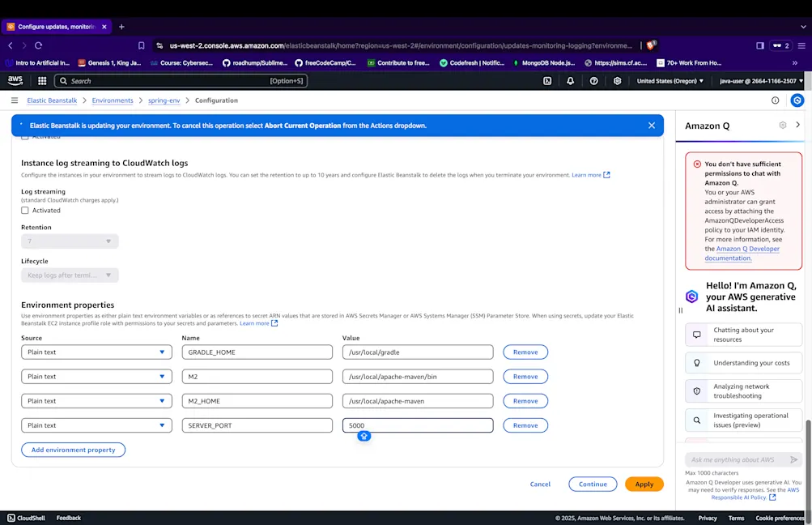This screenshot has height=525, width=812.
Task: Open Source dropdown for GRADLE_HOME row
Action: 96,352
